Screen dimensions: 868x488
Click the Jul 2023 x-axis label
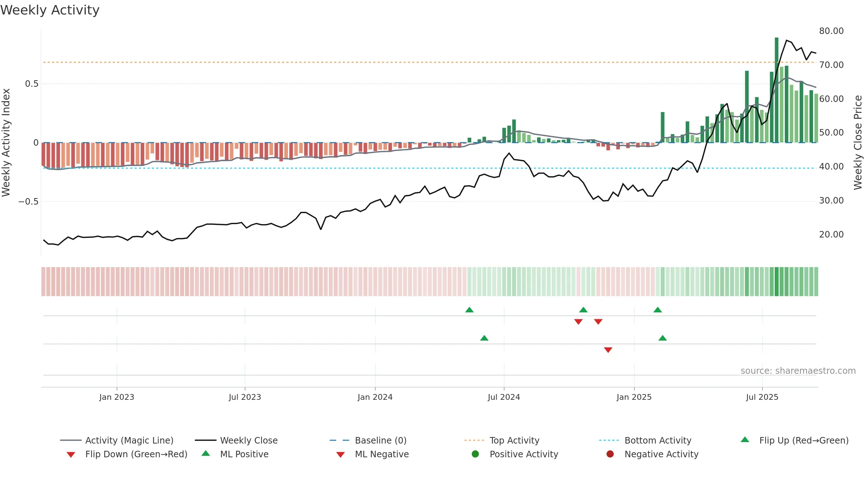(245, 397)
